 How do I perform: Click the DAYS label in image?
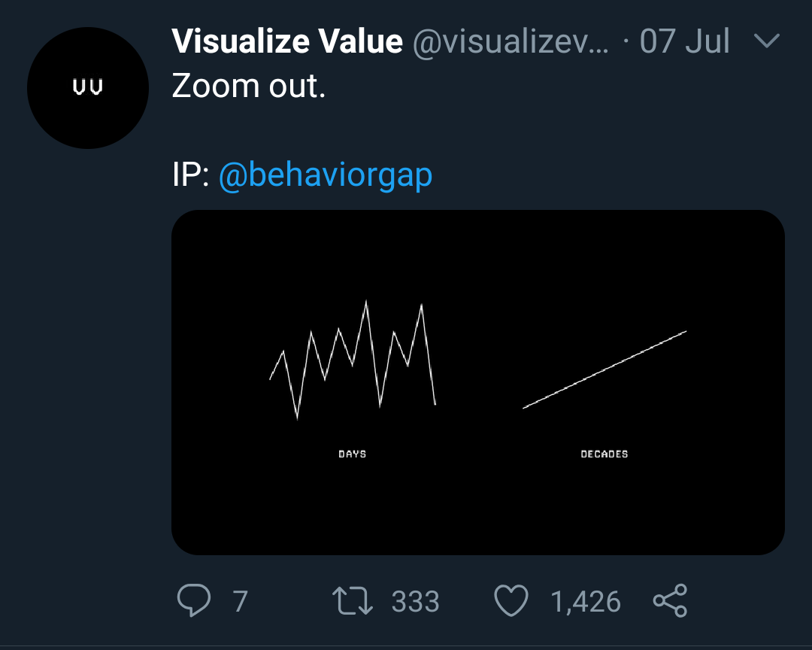pyautogui.click(x=352, y=454)
